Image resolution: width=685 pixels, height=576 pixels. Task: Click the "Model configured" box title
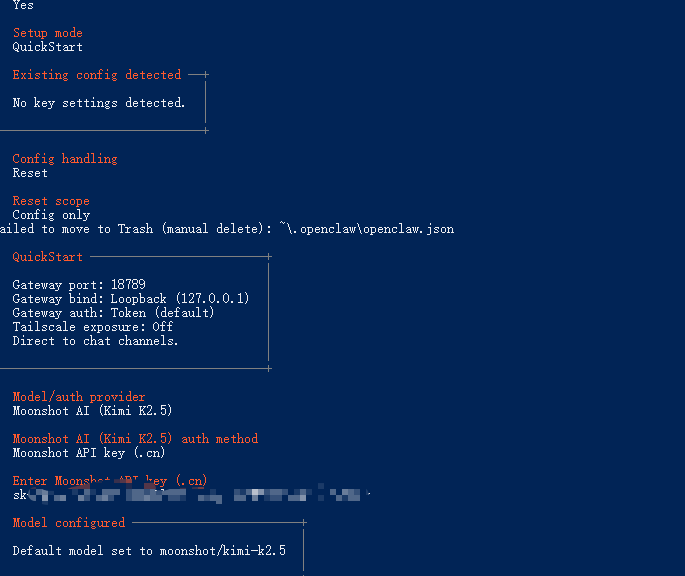point(69,523)
